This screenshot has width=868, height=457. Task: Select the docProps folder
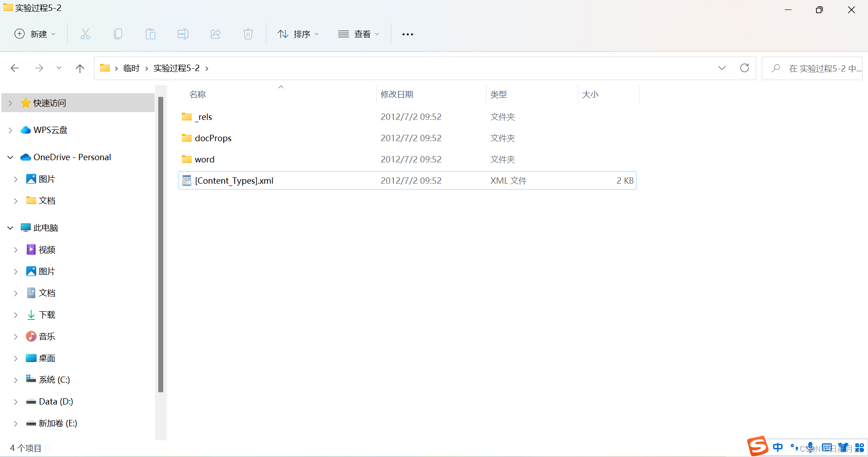tap(407, 138)
